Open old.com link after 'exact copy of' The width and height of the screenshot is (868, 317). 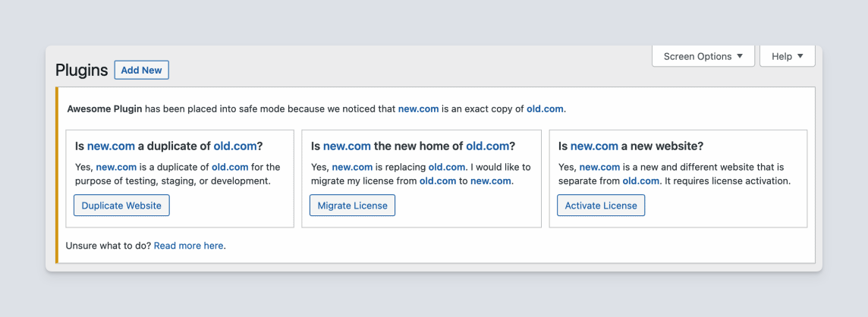(545, 109)
